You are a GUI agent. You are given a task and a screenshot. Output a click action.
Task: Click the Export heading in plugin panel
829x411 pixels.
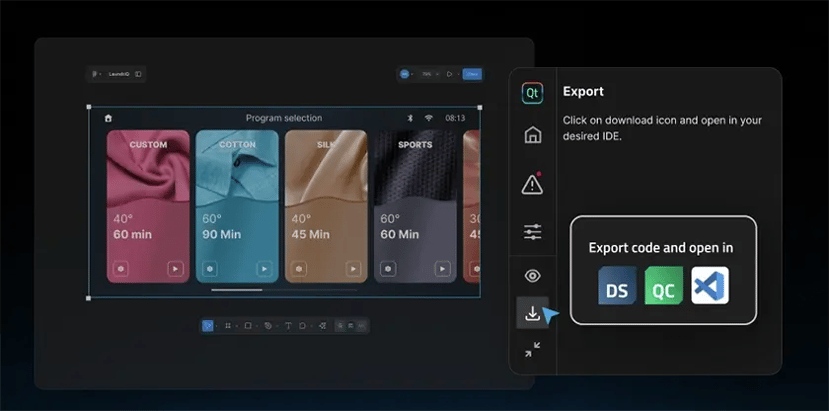(583, 91)
